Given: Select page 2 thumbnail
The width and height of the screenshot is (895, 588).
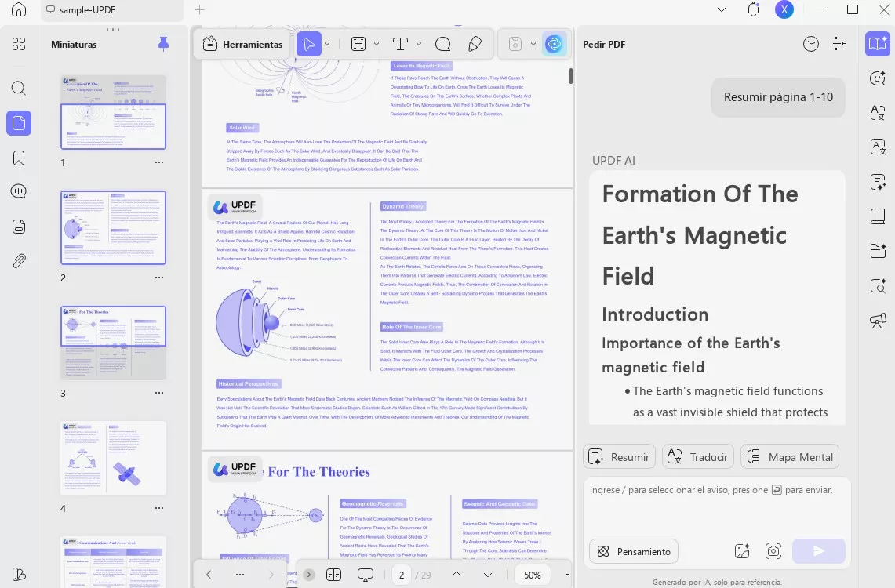Looking at the screenshot, I should click(x=113, y=227).
